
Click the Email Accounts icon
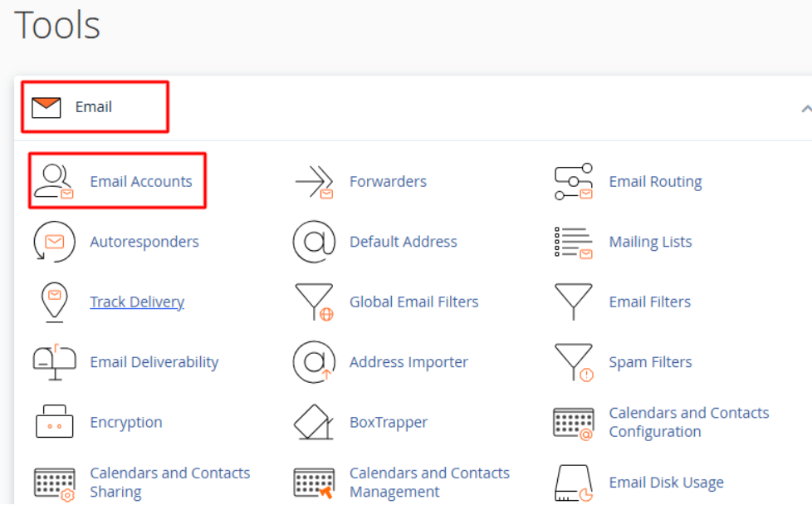point(54,179)
